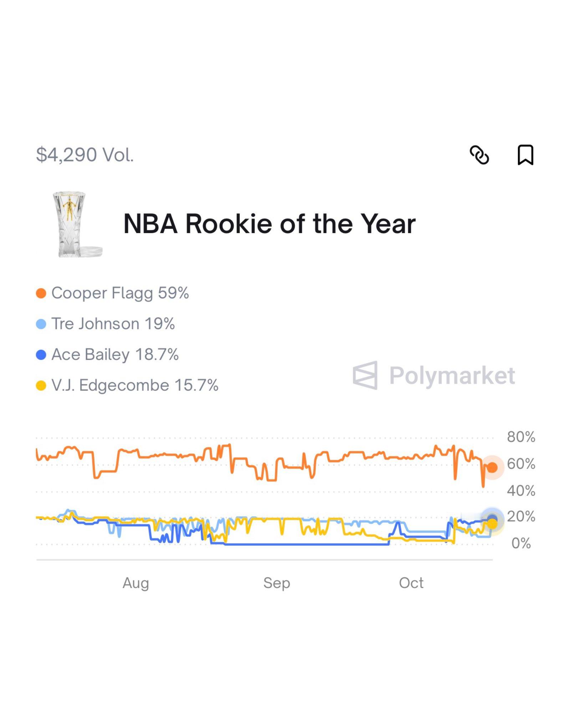Click the light blue Tre Johnson legend dot
This screenshot has width=582, height=728.
[x=41, y=324]
